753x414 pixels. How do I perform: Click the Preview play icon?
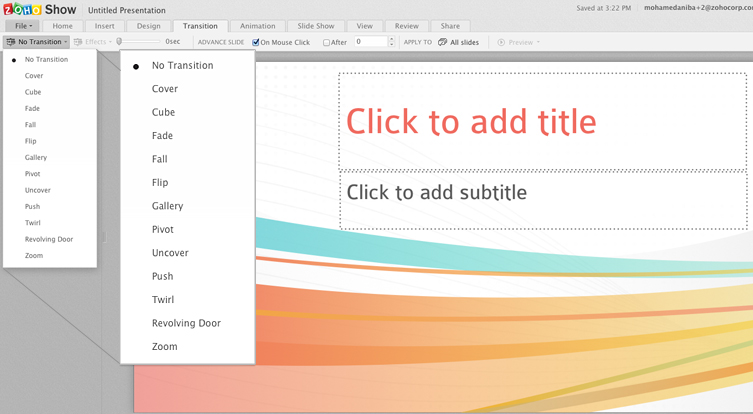click(x=502, y=42)
